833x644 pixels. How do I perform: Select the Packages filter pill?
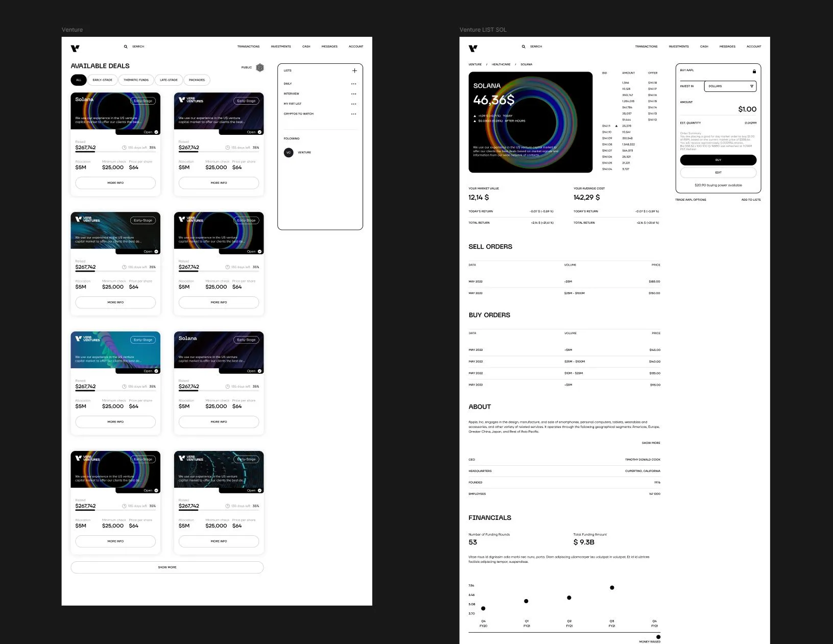point(197,80)
